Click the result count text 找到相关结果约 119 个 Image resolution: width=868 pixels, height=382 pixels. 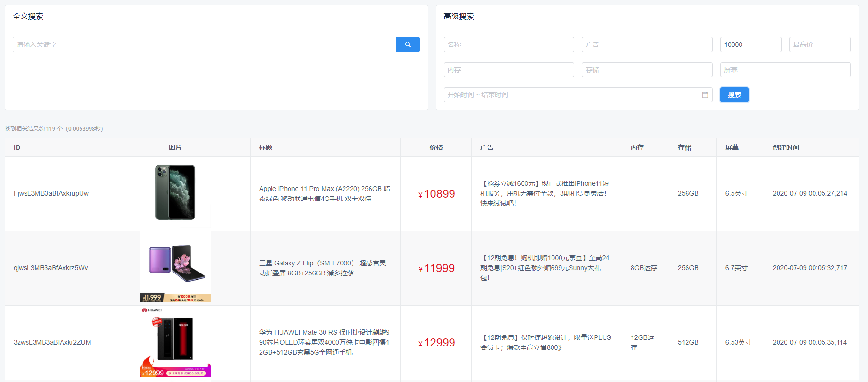pos(34,129)
